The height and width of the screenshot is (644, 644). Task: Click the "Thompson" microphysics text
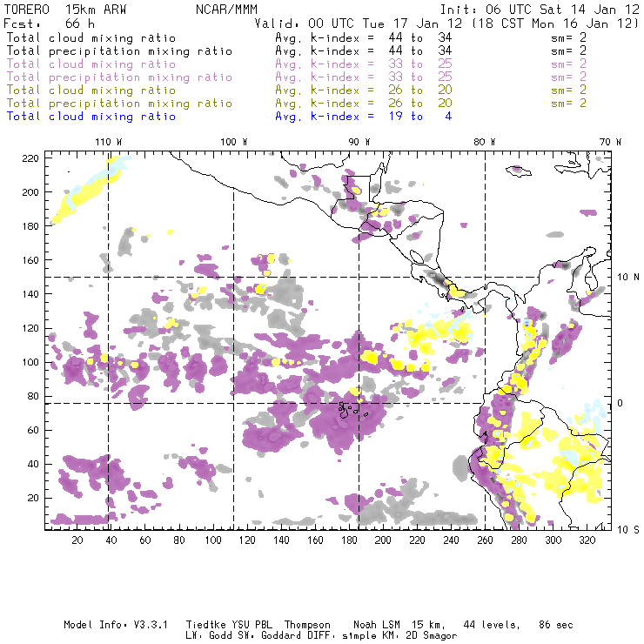pos(307,625)
